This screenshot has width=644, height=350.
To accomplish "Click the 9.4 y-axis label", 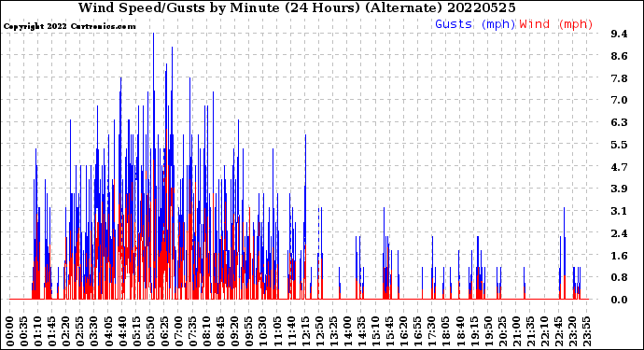I will click(x=620, y=34).
